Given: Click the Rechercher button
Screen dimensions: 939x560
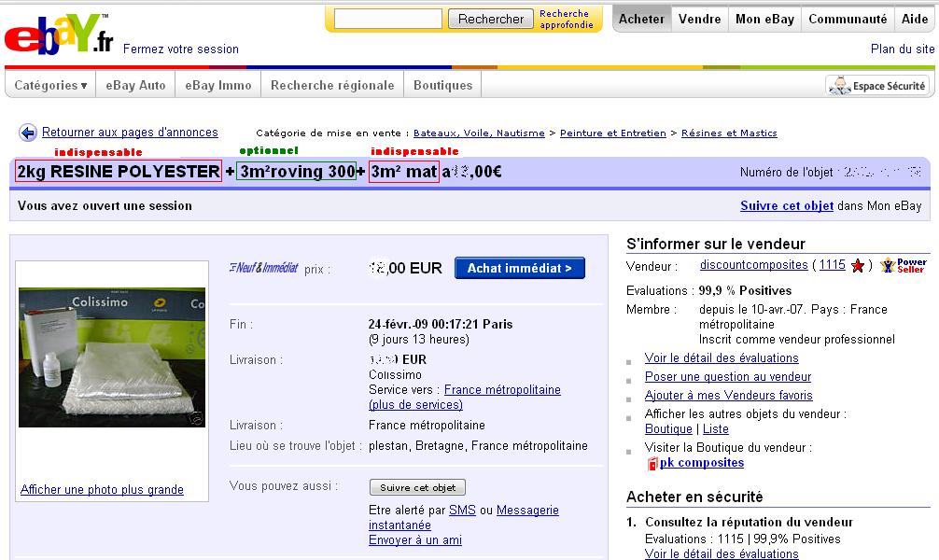Looking at the screenshot, I should coord(490,19).
